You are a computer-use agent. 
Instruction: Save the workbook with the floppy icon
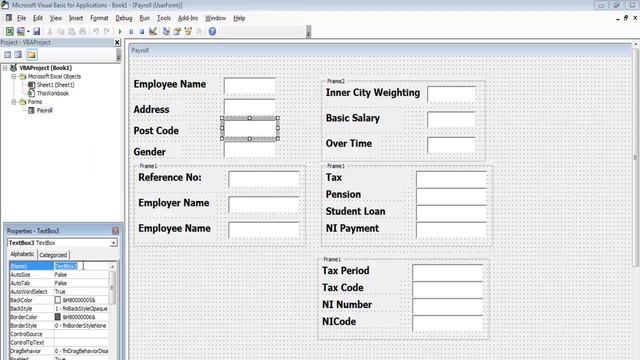pyautogui.click(x=36, y=31)
